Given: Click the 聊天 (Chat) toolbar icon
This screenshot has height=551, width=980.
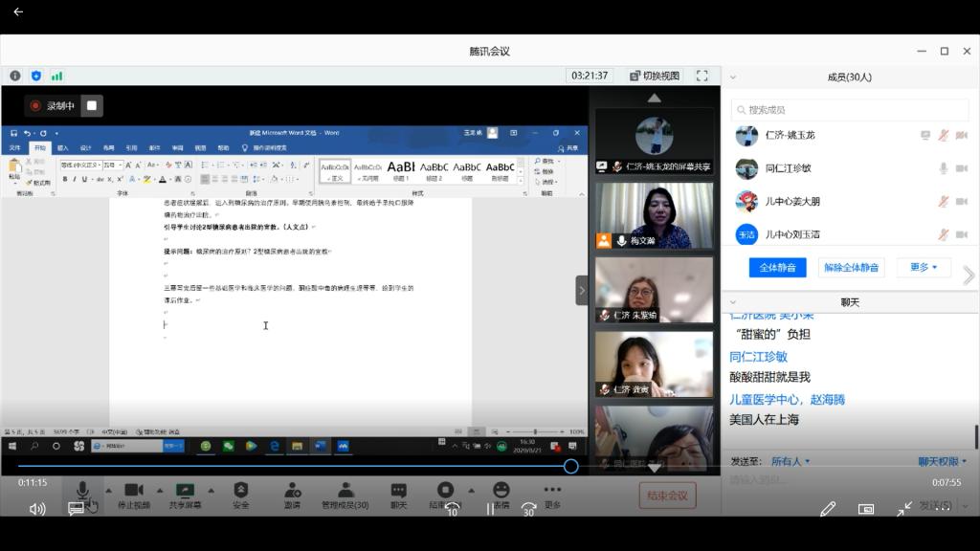Looking at the screenshot, I should [x=398, y=491].
